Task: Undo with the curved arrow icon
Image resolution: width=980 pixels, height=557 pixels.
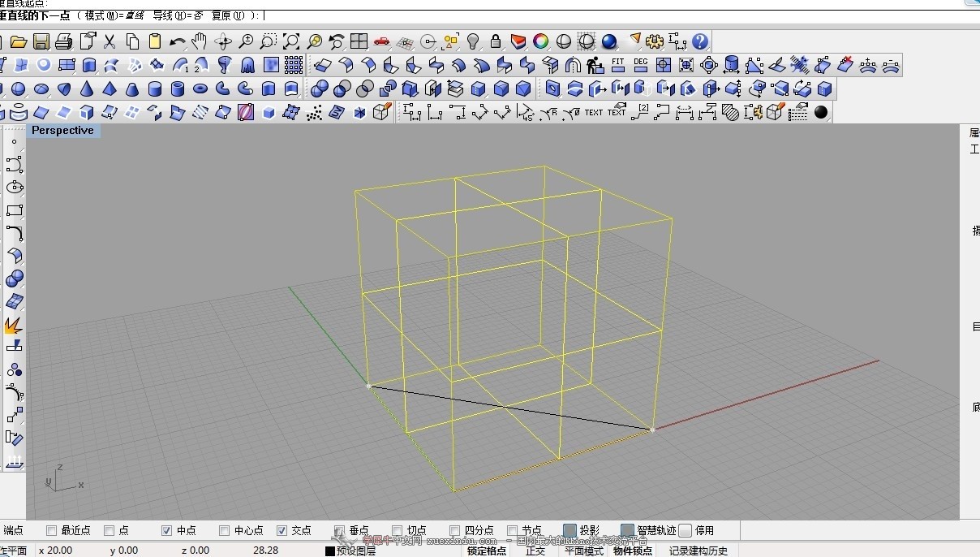Action: pyautogui.click(x=178, y=41)
